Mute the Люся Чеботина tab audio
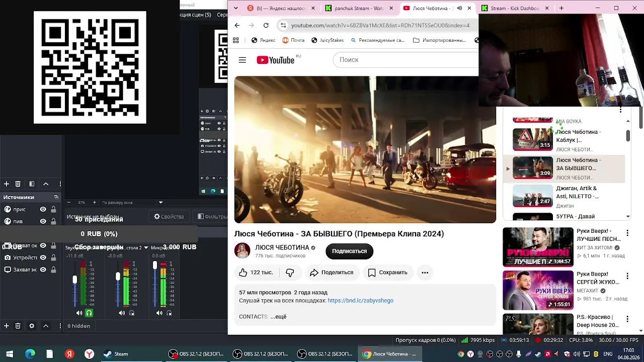 pos(459,8)
